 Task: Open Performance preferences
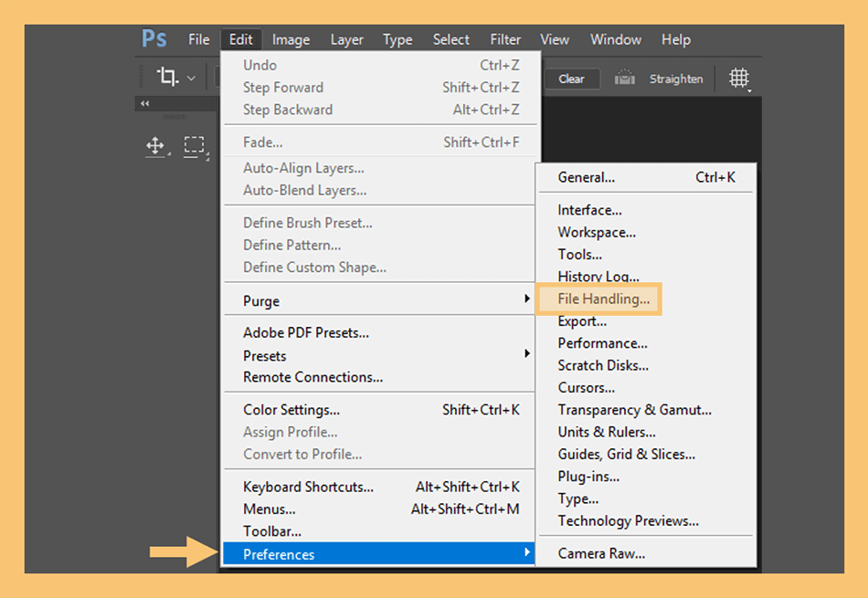tap(602, 343)
